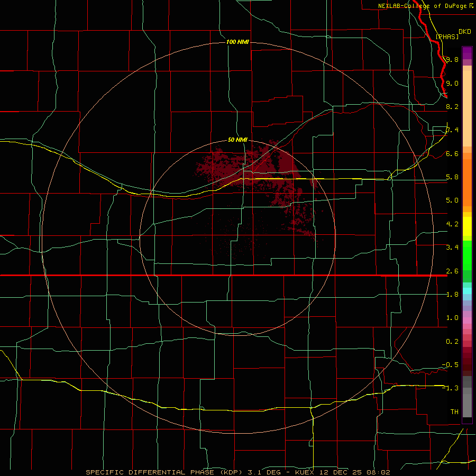Select the -1.3 scale value
Viewport: 476px width, 476px height.
point(450,388)
